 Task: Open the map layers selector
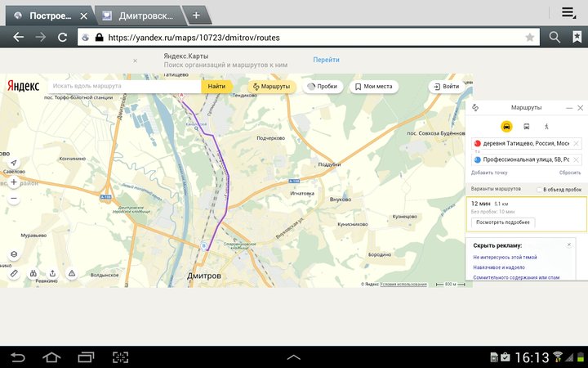click(x=14, y=255)
